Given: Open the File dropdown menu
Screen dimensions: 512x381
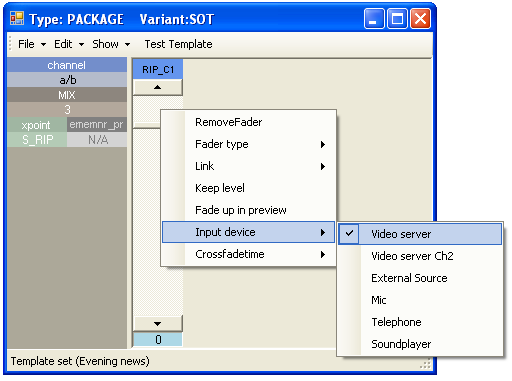Looking at the screenshot, I should (32, 44).
